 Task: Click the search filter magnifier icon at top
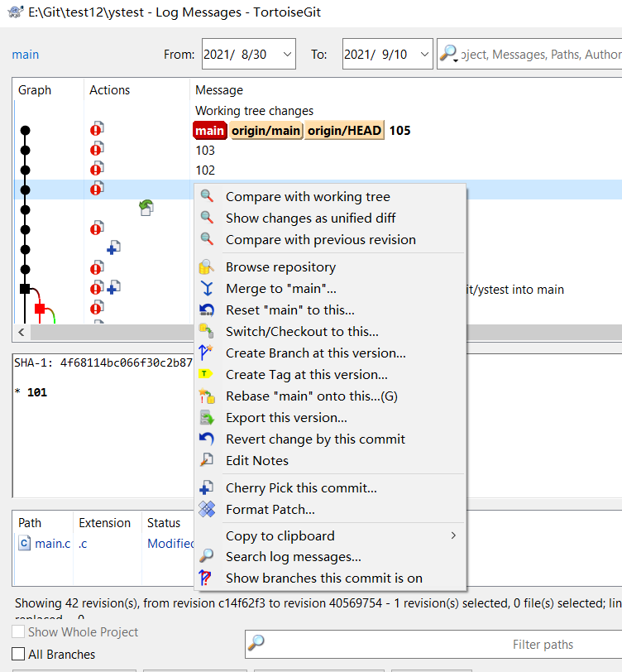(x=449, y=54)
